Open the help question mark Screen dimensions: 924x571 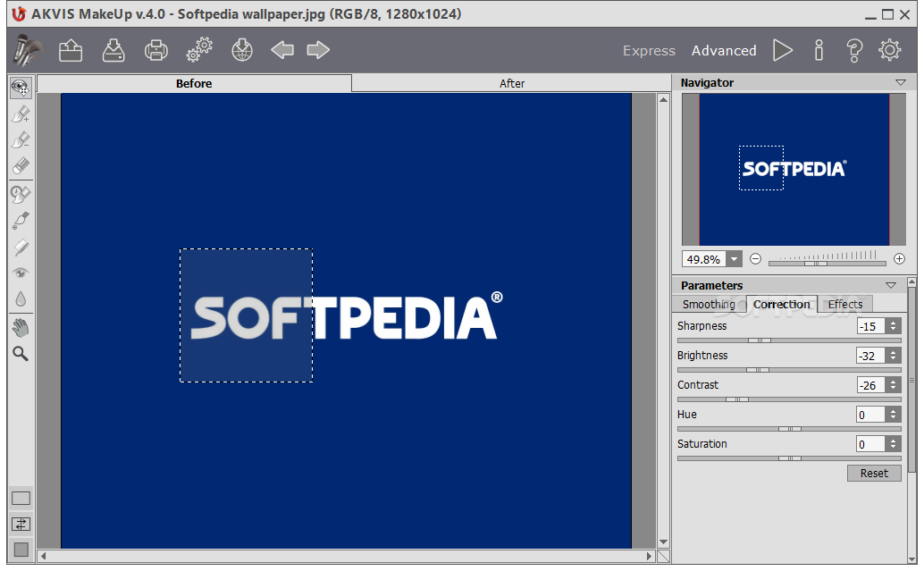click(x=854, y=50)
